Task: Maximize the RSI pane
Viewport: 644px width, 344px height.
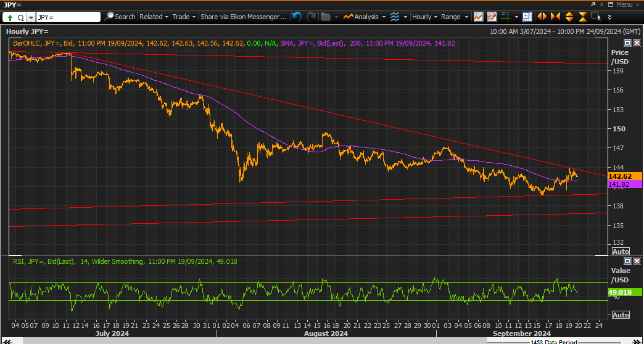Action: point(627,261)
